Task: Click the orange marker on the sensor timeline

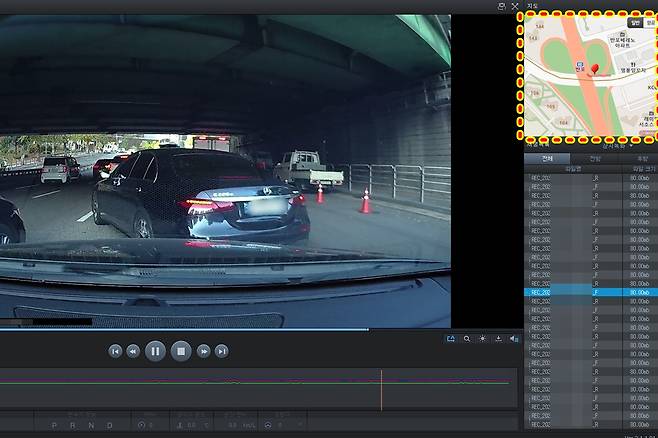Action: tap(381, 388)
